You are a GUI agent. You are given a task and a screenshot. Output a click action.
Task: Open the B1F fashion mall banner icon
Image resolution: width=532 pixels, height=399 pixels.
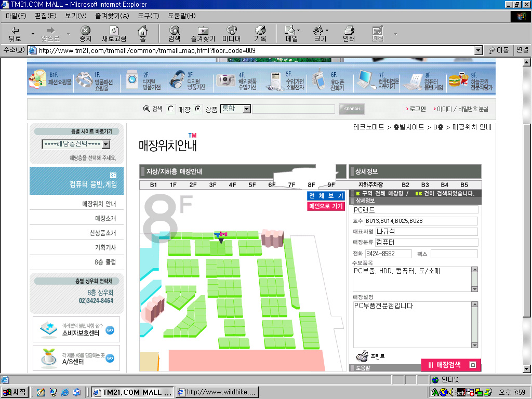coord(37,79)
